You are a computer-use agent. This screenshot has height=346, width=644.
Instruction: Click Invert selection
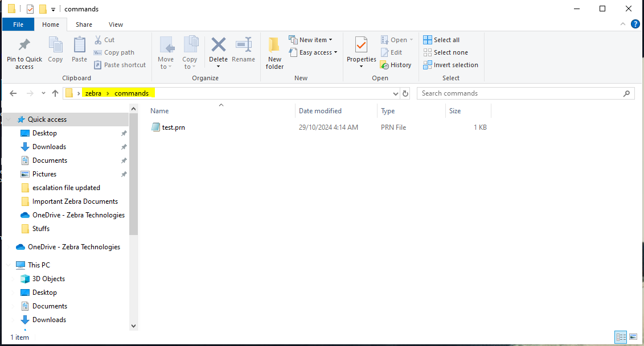[x=450, y=65]
